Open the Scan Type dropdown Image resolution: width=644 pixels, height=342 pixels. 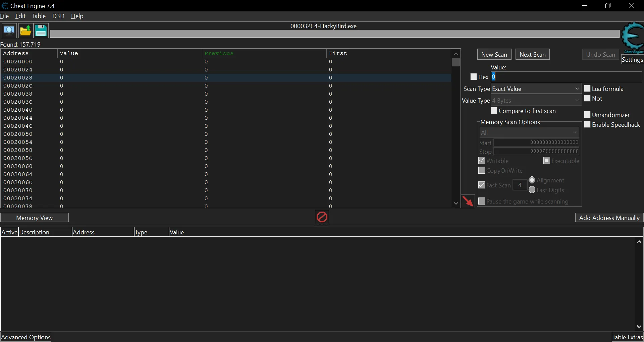click(536, 89)
